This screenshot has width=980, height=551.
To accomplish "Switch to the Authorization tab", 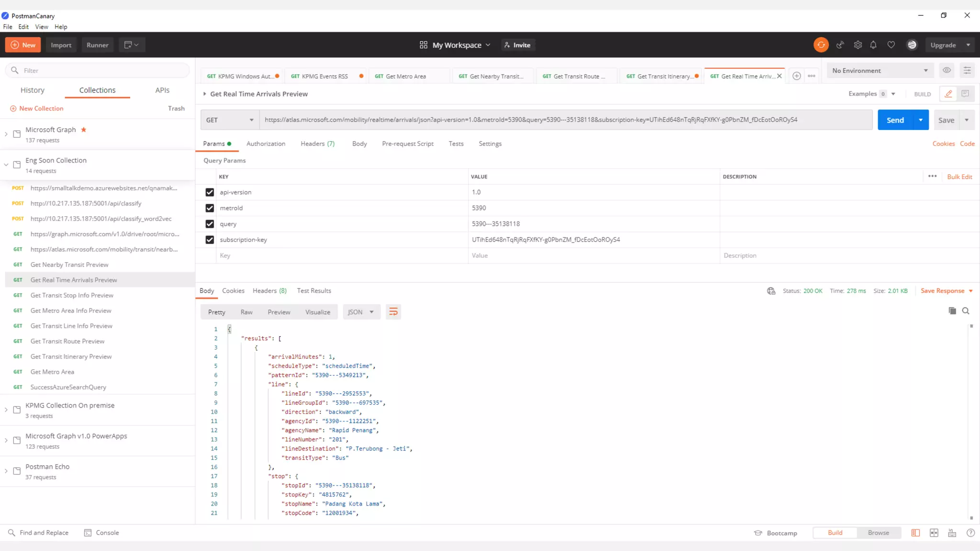I will pos(266,143).
